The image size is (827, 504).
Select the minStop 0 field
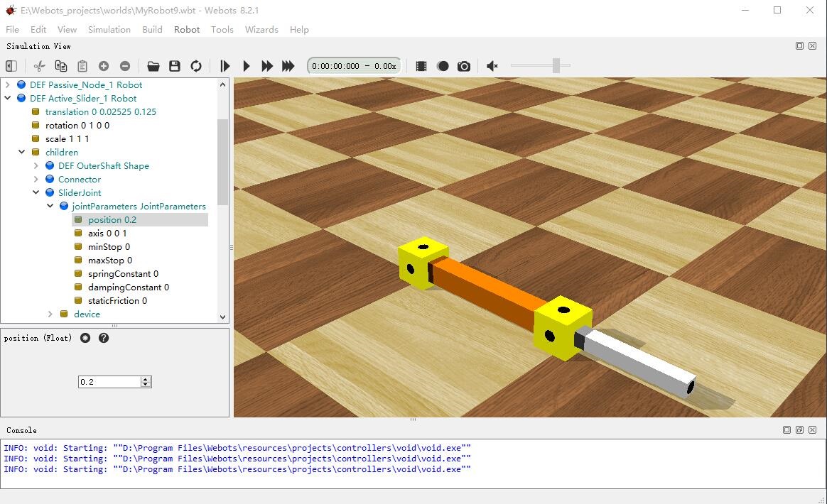[109, 247]
